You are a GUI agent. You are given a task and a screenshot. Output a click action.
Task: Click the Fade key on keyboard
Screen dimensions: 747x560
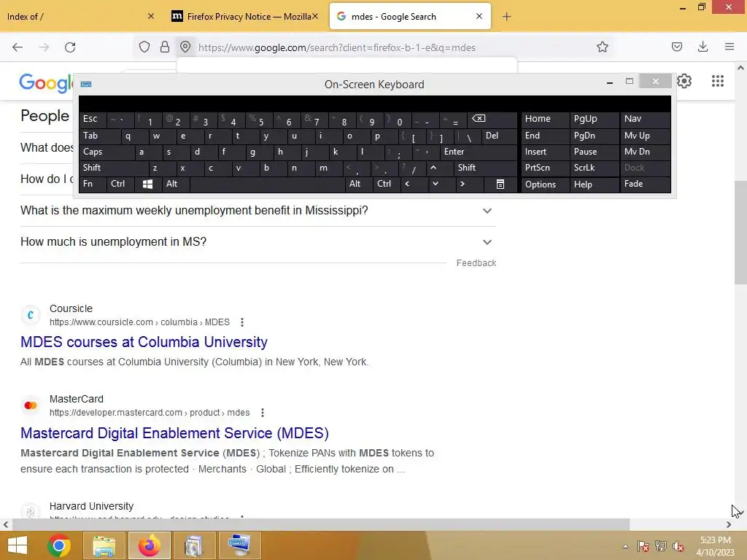(645, 184)
